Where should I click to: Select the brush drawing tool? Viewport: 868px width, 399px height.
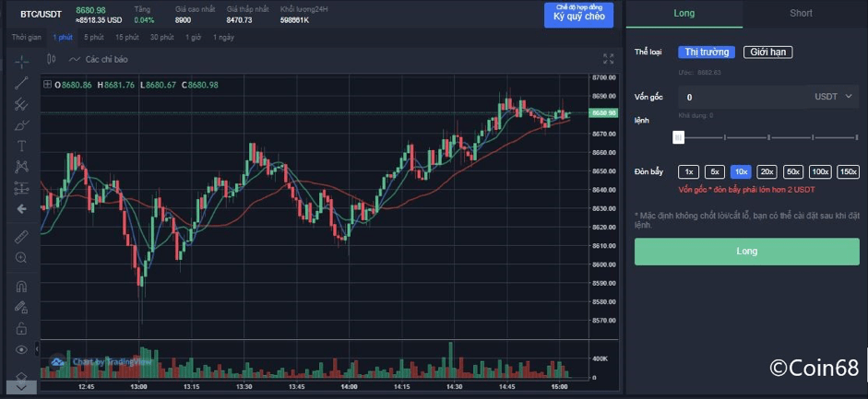[x=21, y=125]
